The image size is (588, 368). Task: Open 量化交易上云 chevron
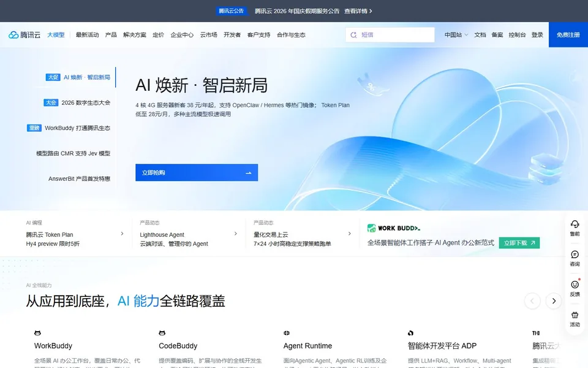pos(350,234)
